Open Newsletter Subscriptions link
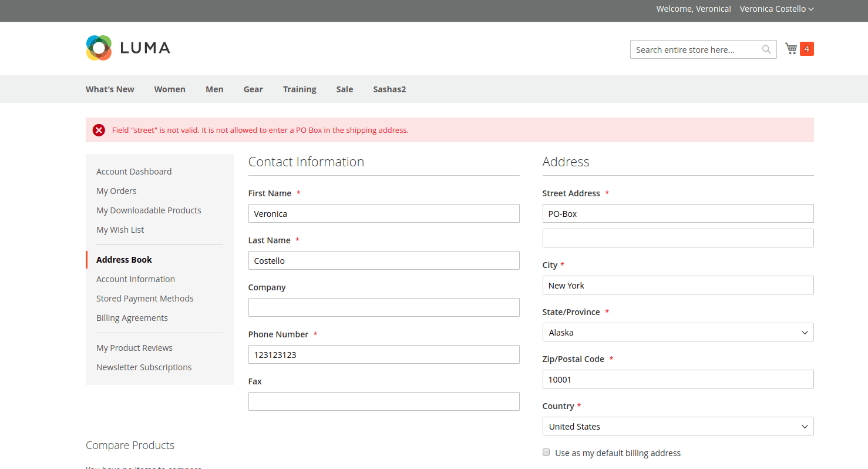This screenshot has width=868, height=469. click(x=144, y=367)
